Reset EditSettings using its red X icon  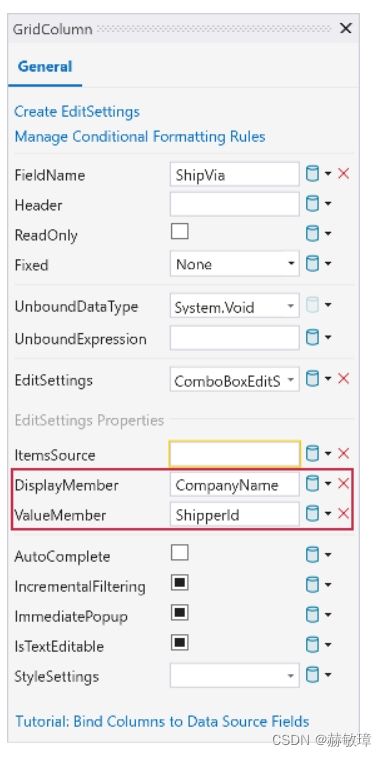tap(343, 379)
